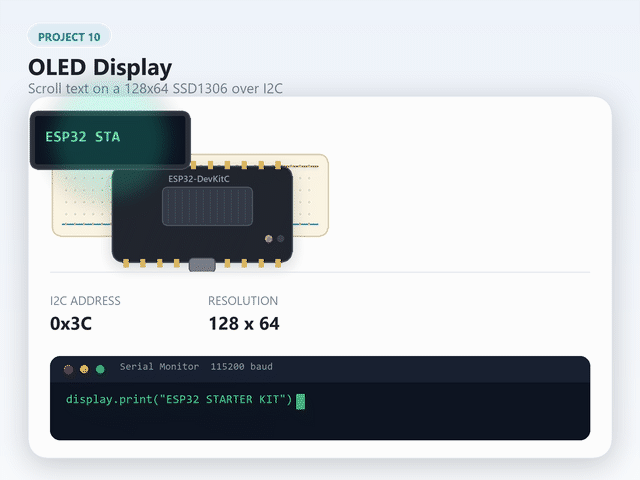Click the amber LED on the ESP32 board

pyautogui.click(x=269, y=239)
